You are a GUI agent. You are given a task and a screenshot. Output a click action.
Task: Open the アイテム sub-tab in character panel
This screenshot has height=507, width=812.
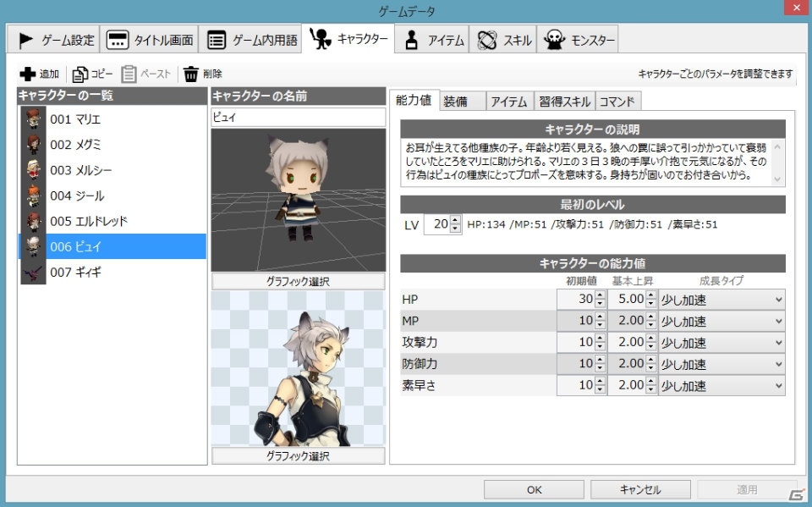[509, 102]
